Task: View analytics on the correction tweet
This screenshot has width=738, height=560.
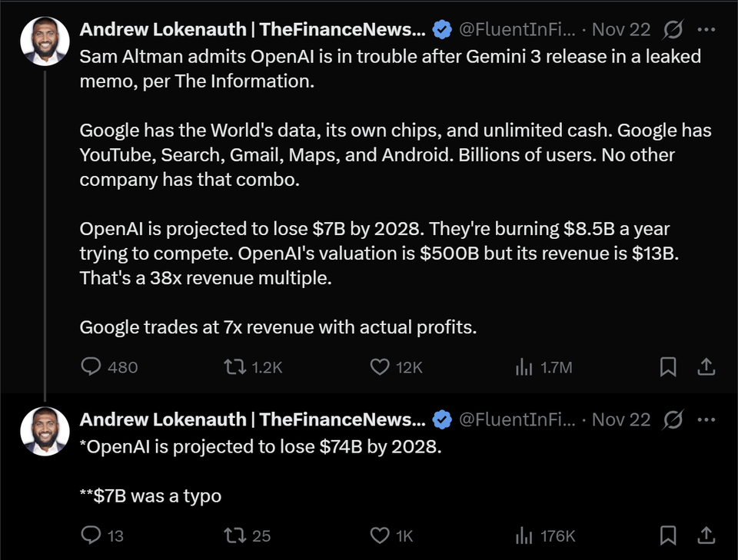Action: pos(524,535)
